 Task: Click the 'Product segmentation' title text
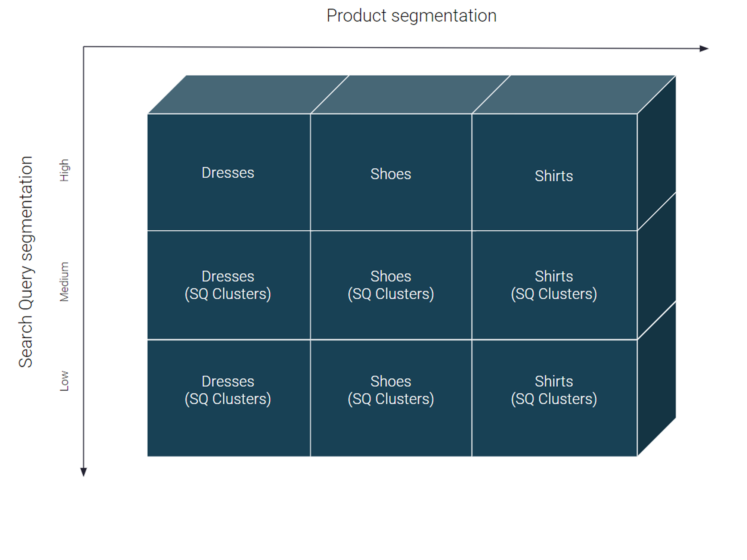point(412,16)
